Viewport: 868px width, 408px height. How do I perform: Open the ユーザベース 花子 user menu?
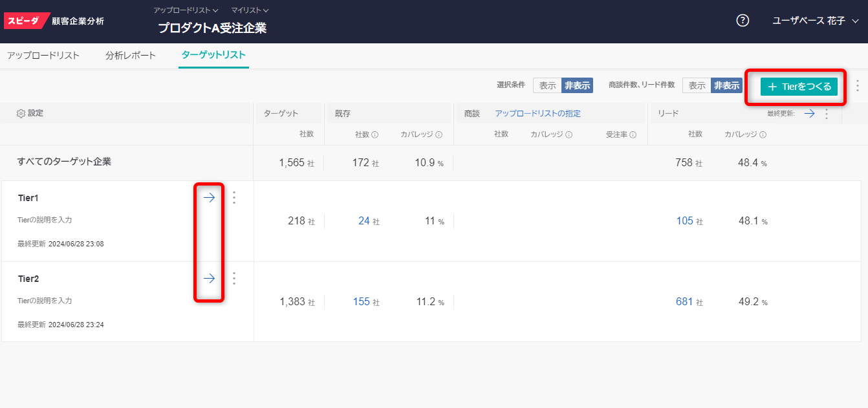[x=815, y=21]
